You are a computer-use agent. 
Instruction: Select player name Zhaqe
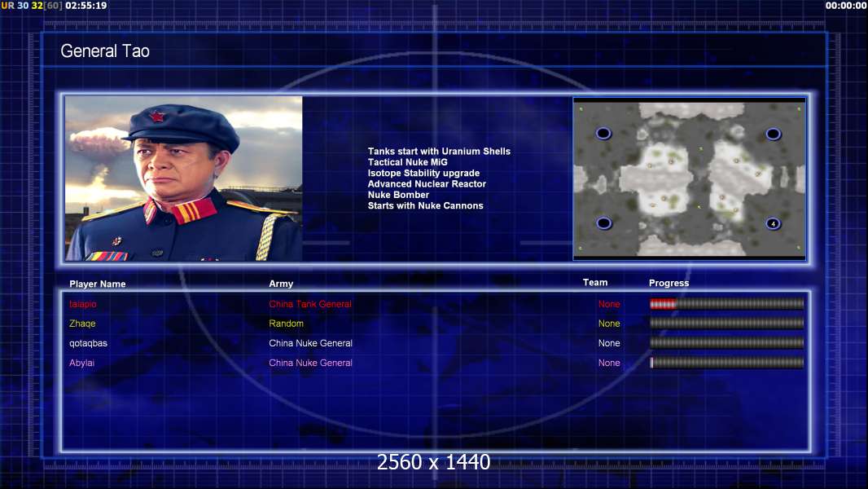point(82,324)
